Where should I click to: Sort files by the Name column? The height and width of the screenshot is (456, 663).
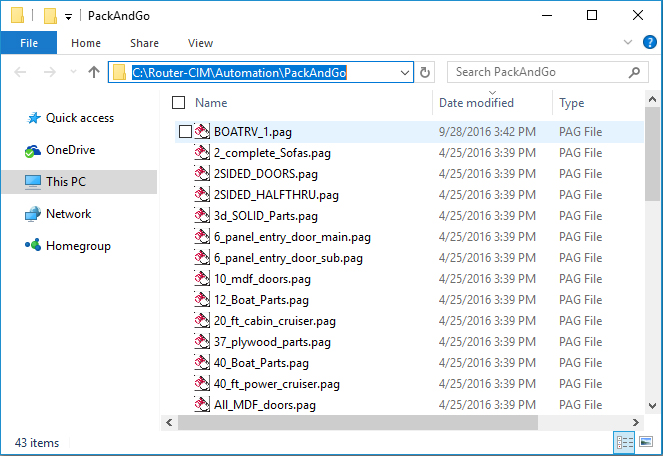click(x=211, y=103)
